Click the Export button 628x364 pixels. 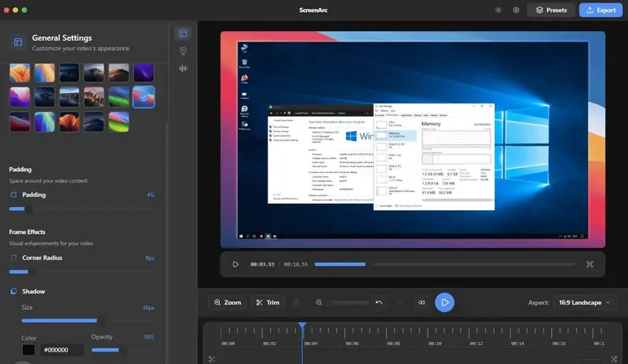coord(600,10)
